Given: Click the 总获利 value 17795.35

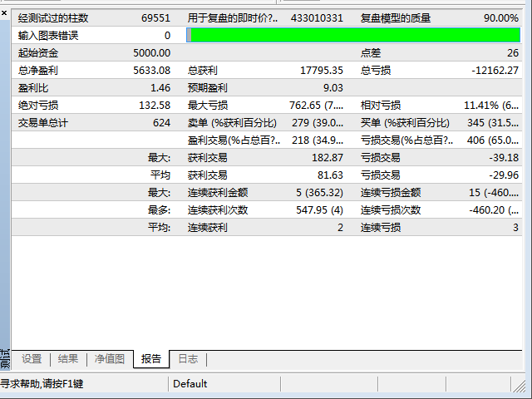Looking at the screenshot, I should 322,71.
